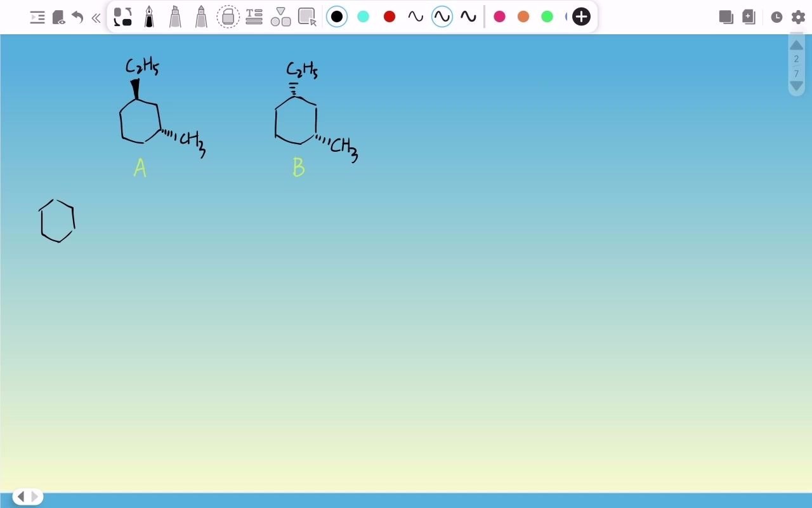
Task: Select the highlighter tool
Action: [x=175, y=17]
